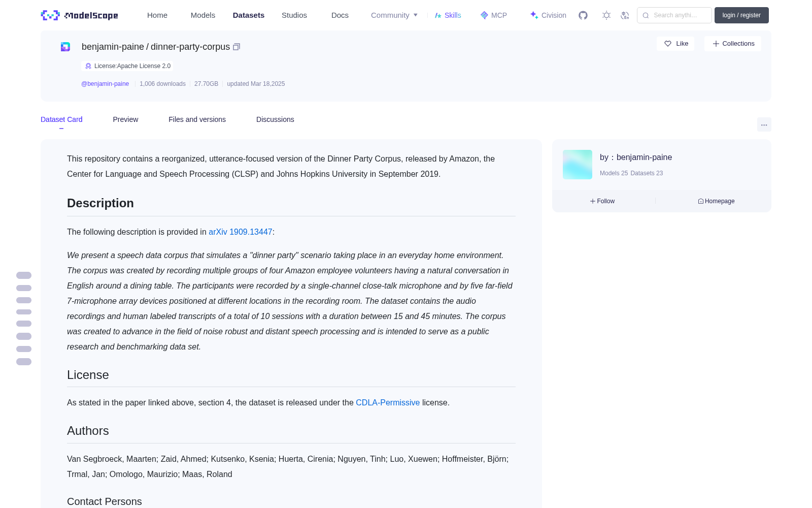
Task: Click the @benjamin-paine author link
Action: 105,84
